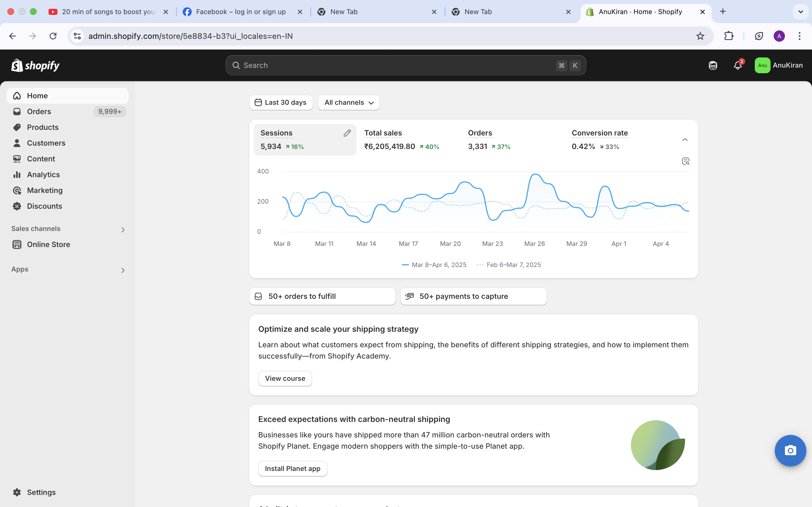Expand the Sales channels list
Screen dimensions: 812x507
point(123,230)
